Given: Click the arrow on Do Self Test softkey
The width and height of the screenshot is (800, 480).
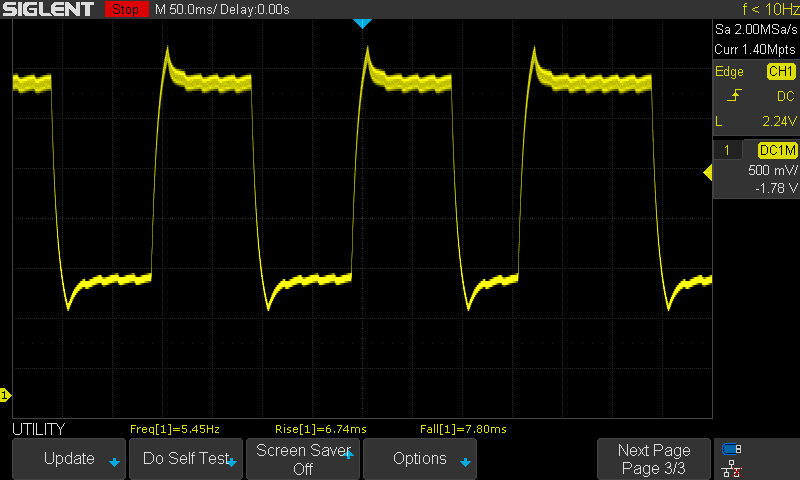Looking at the screenshot, I should pyautogui.click(x=232, y=463).
